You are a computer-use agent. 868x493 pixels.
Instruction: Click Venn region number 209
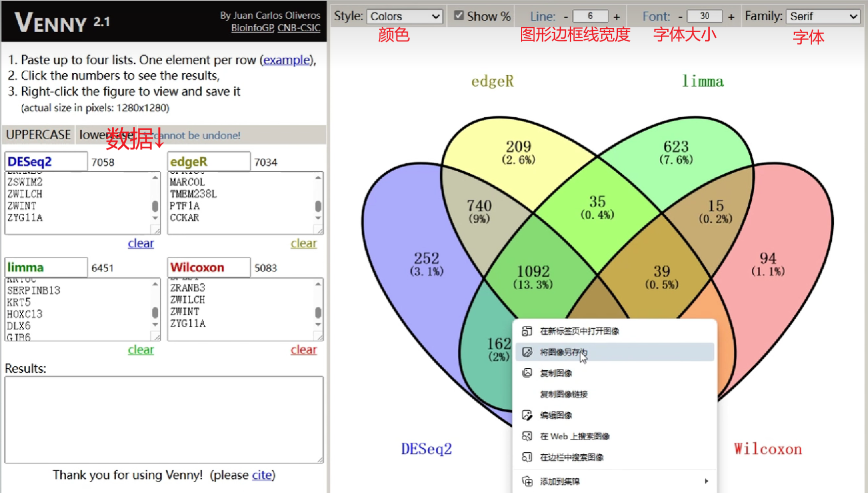[x=518, y=147]
